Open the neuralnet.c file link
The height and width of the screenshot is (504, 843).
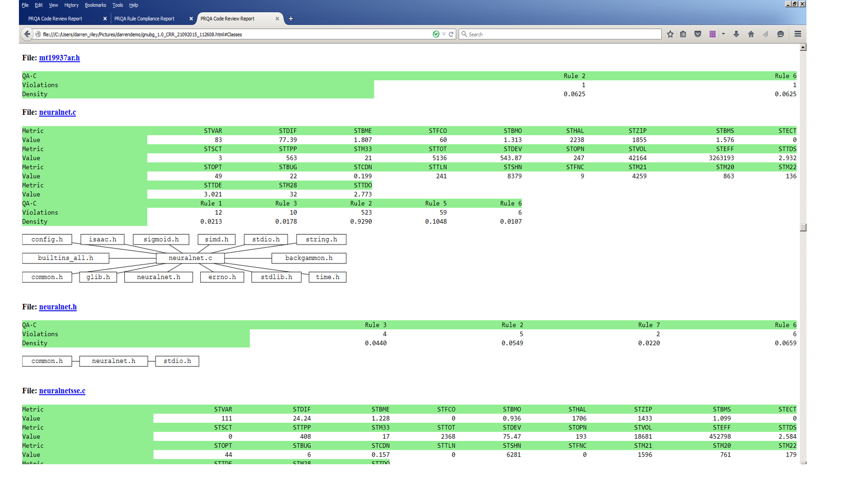(57, 112)
